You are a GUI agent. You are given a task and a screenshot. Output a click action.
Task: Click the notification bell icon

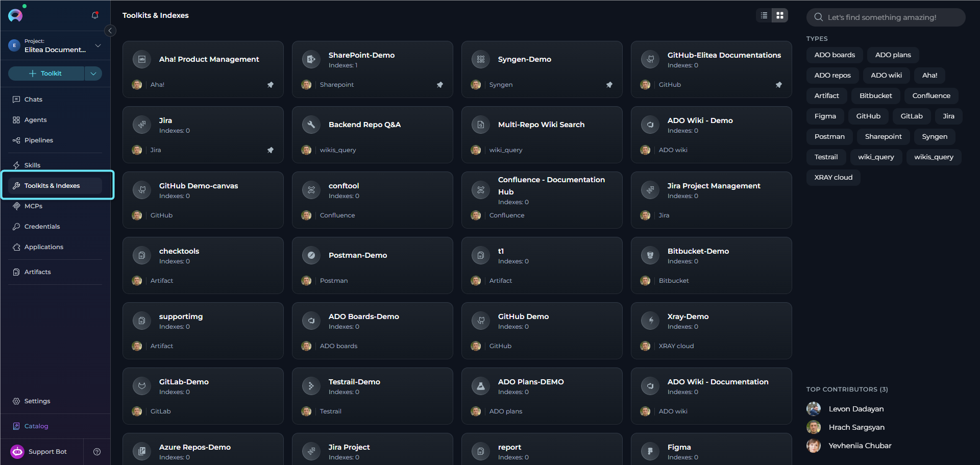click(x=95, y=15)
